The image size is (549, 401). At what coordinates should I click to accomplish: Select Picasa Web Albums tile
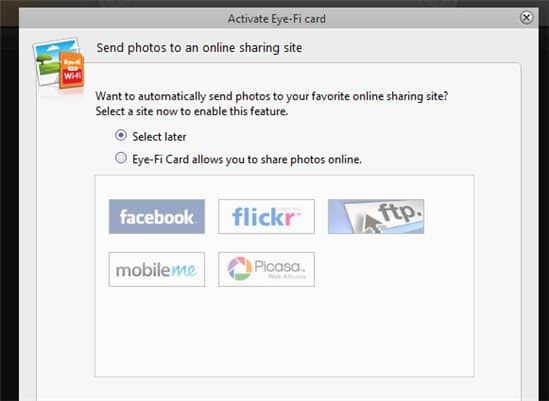click(266, 269)
